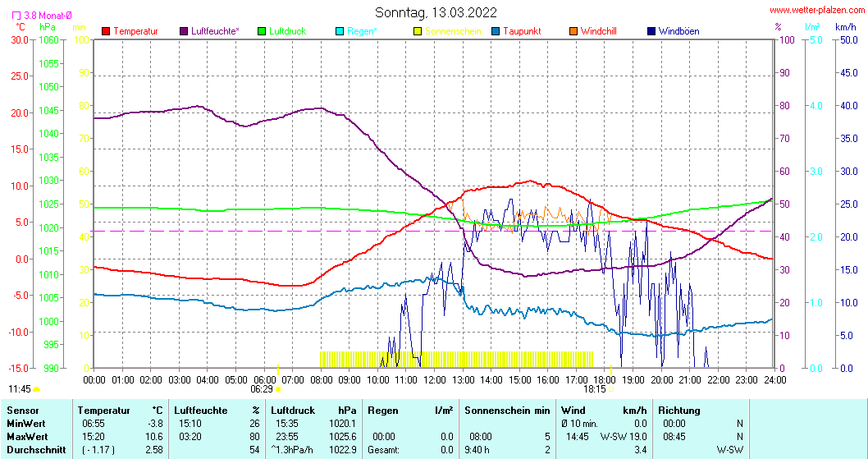Click the Windchill legend label

[x=598, y=31]
